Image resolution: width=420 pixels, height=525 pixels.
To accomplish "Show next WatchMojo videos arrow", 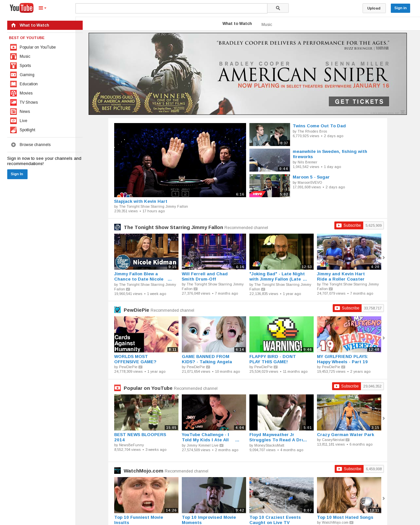I will pyautogui.click(x=384, y=498).
